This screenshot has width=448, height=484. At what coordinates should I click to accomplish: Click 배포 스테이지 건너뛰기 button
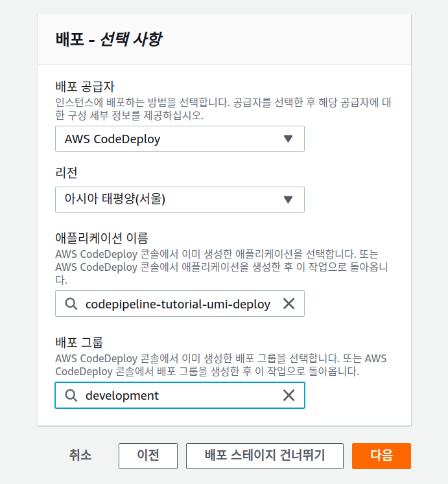coord(265,456)
